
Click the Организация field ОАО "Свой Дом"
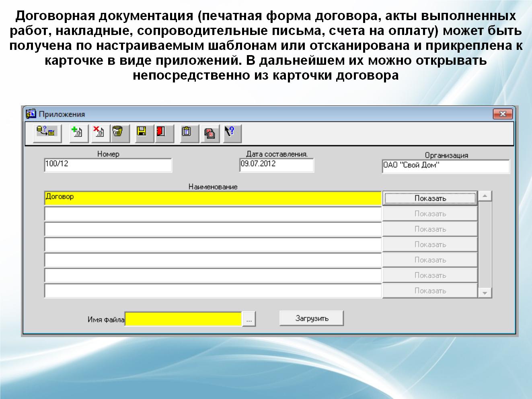(x=446, y=167)
